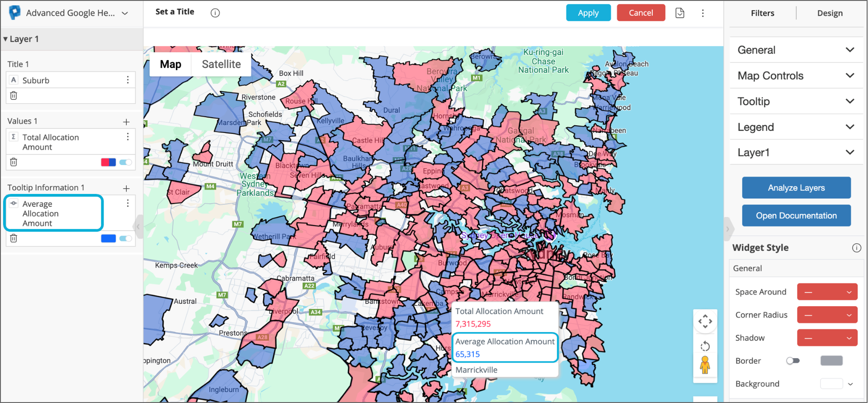Screen dimensions: 868x403
Task: Add a new value with Values 1 plus icon
Action: [126, 122]
